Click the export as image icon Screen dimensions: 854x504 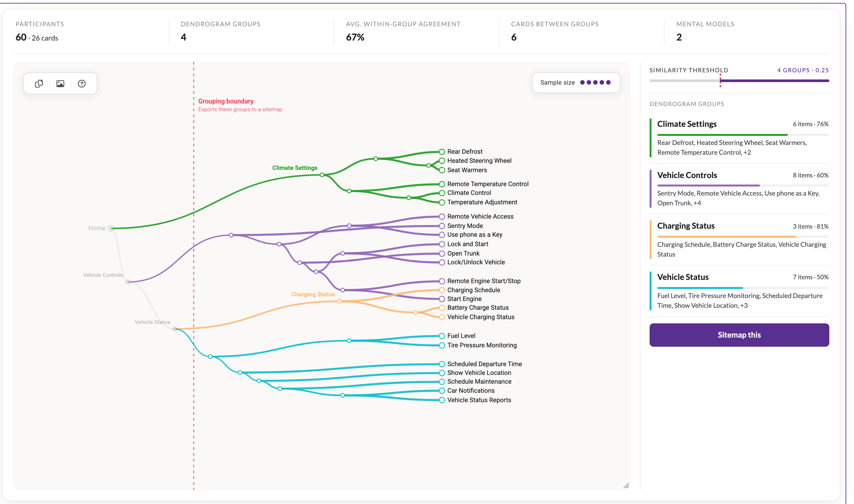60,84
